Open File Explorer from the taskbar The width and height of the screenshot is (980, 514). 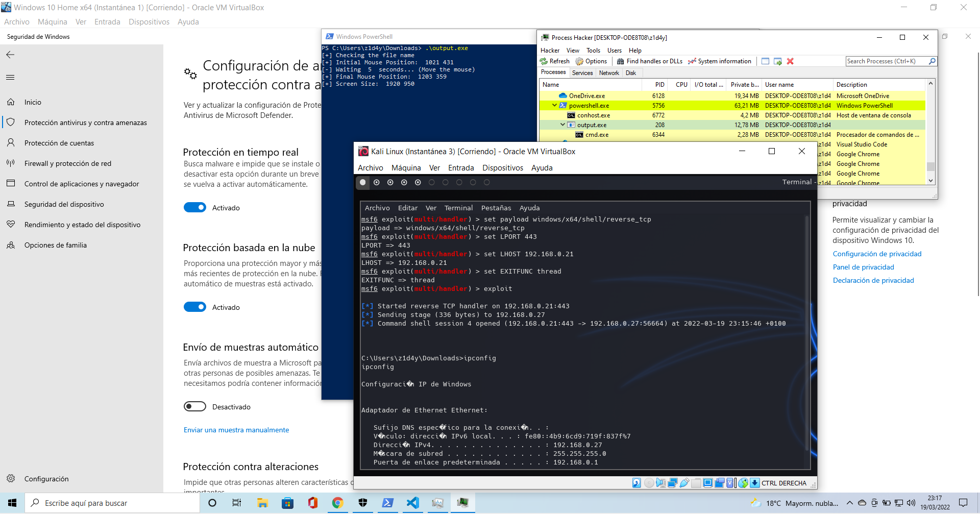pyautogui.click(x=262, y=503)
